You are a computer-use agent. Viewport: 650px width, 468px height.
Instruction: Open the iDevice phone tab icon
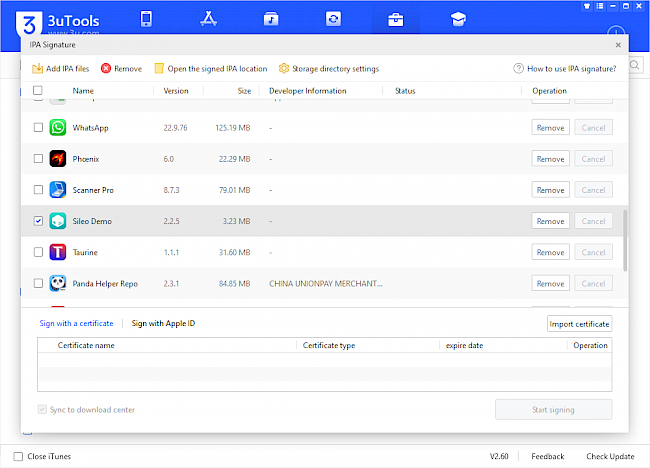tap(146, 19)
